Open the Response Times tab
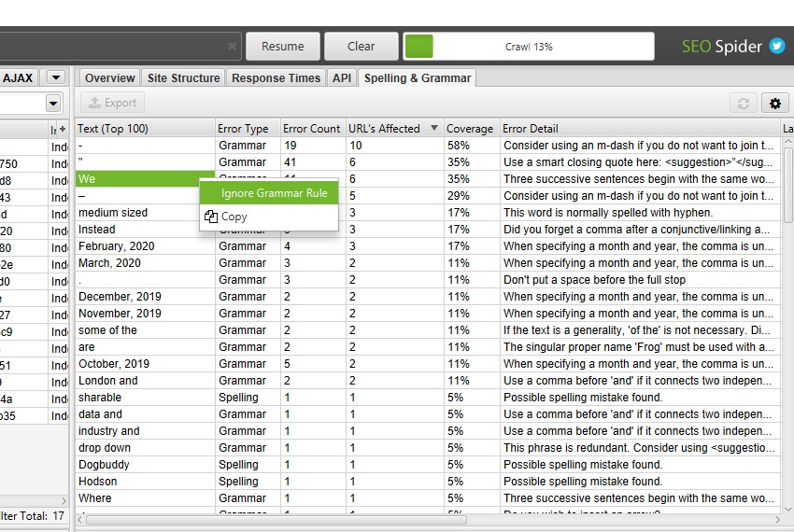This screenshot has height=532, width=794. [276, 78]
